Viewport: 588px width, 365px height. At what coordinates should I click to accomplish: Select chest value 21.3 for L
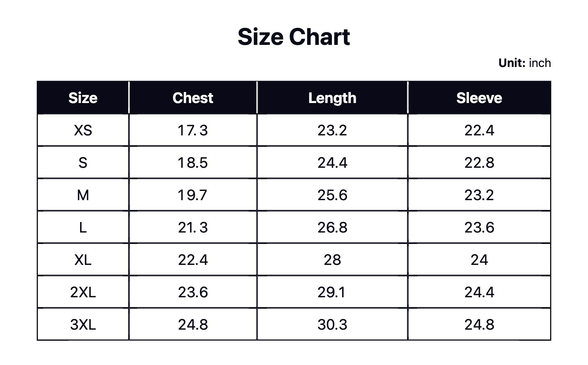(x=193, y=227)
